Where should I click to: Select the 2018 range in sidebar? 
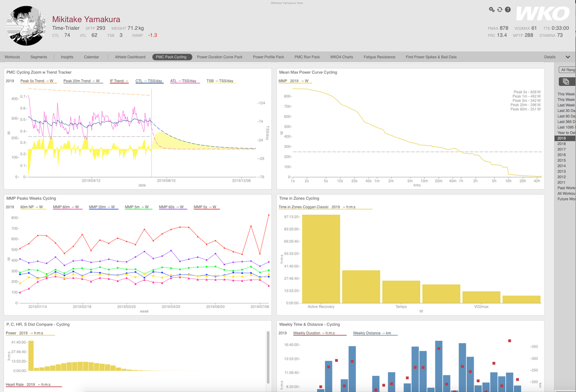point(562,144)
